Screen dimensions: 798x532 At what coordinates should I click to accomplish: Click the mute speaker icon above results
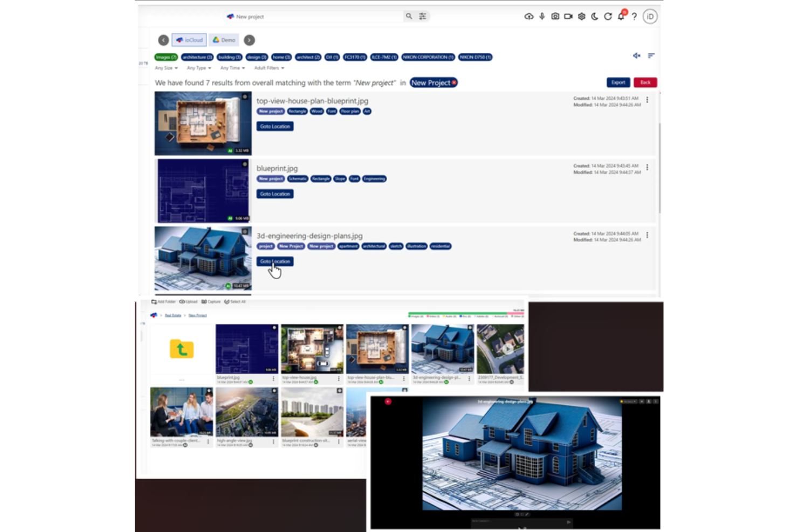pyautogui.click(x=637, y=56)
